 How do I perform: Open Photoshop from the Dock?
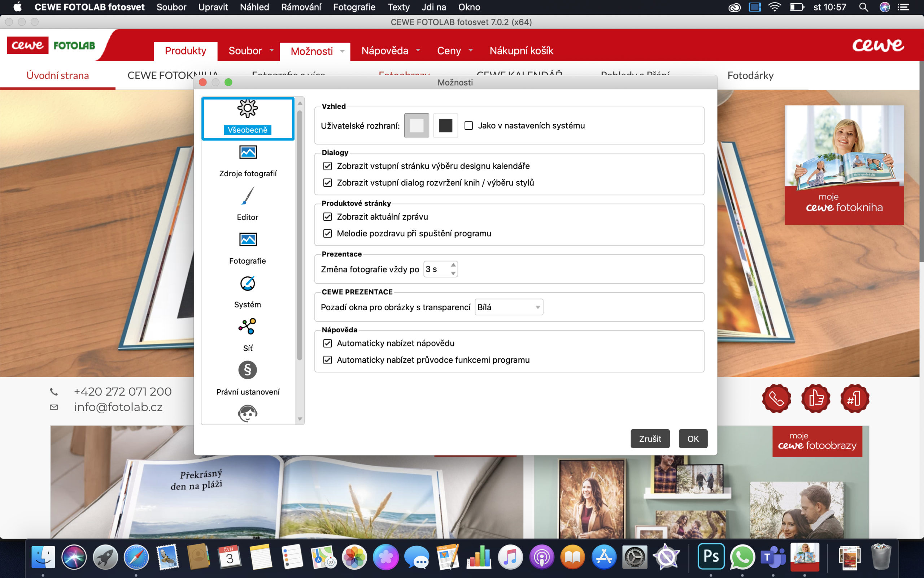tap(711, 557)
